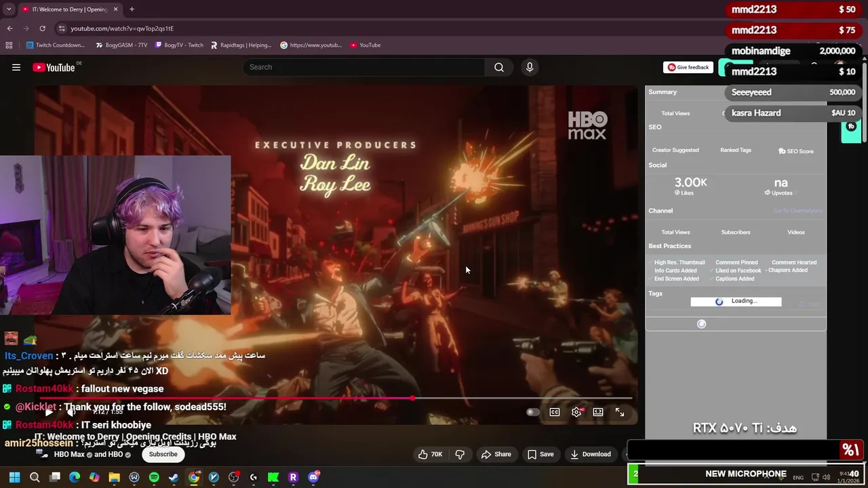Subscribe to the HBO Max channel
868x488 pixels.
[163, 454]
